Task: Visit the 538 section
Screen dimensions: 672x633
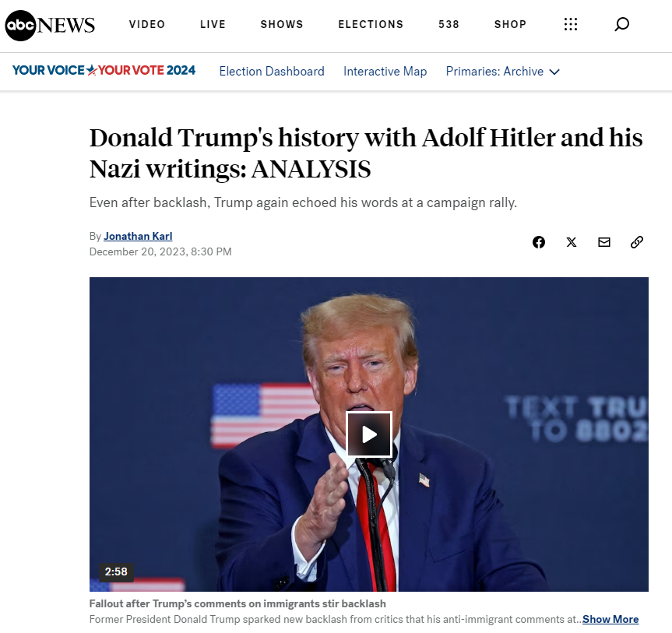Action: (x=449, y=24)
